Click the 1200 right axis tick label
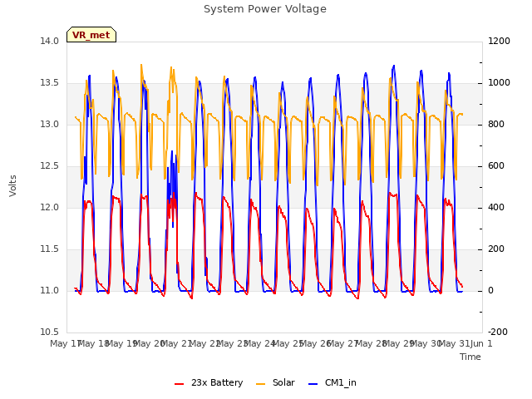Screen dimensions: 532x399 coord(499,41)
